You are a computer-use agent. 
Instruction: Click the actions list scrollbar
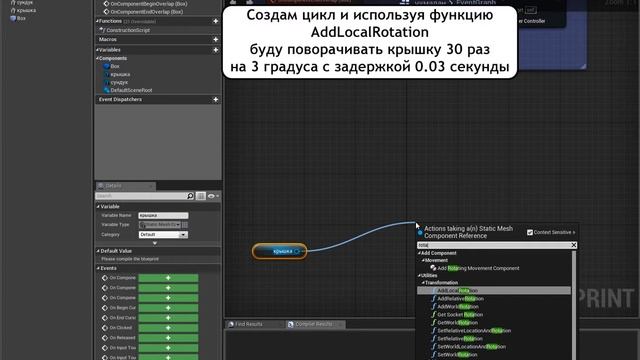pos(574,305)
